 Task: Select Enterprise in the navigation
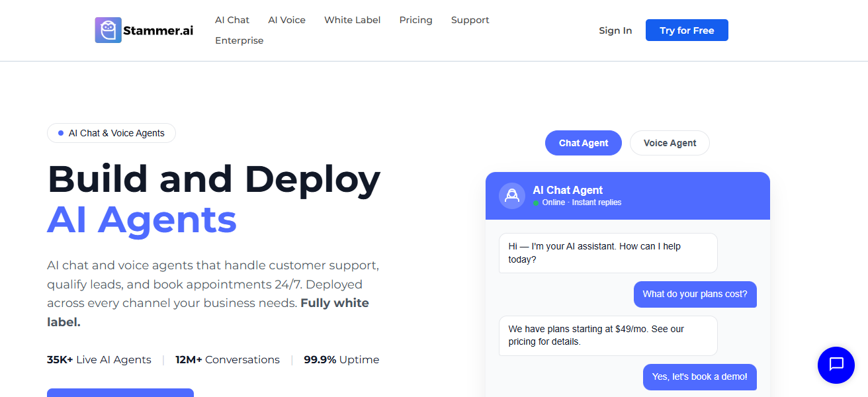(x=239, y=40)
